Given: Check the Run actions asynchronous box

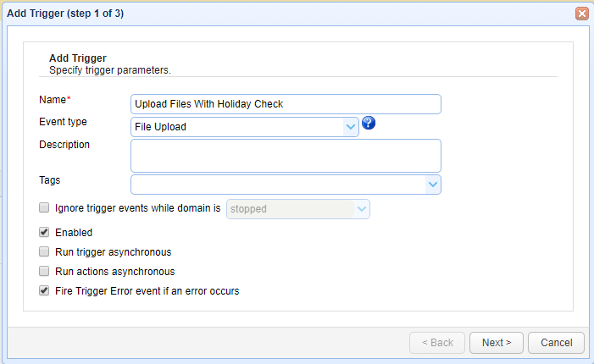Looking at the screenshot, I should point(44,272).
